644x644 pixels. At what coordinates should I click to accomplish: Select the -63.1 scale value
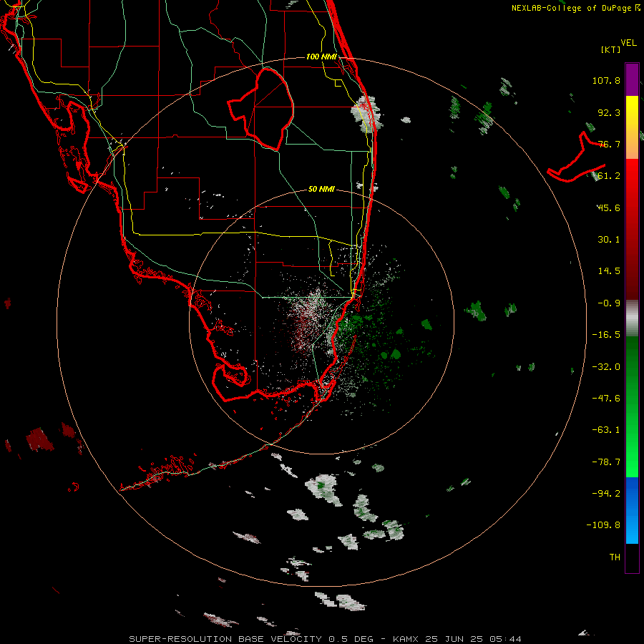(x=606, y=430)
